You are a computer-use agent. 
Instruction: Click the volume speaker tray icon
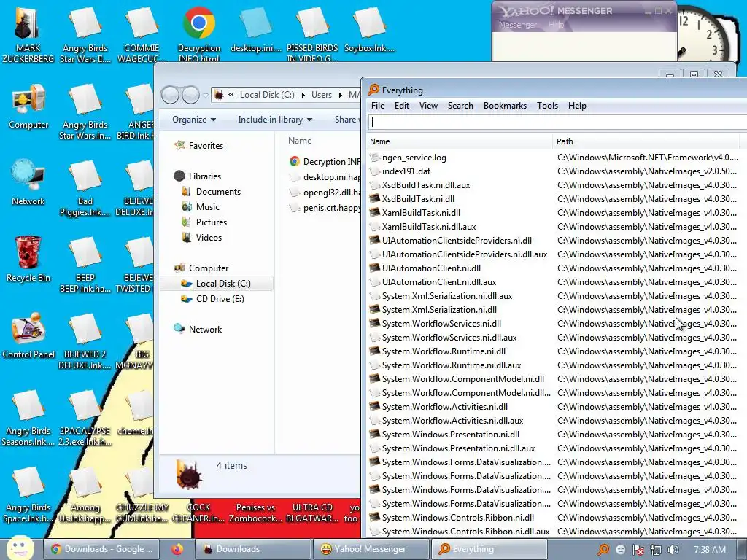[673, 550]
